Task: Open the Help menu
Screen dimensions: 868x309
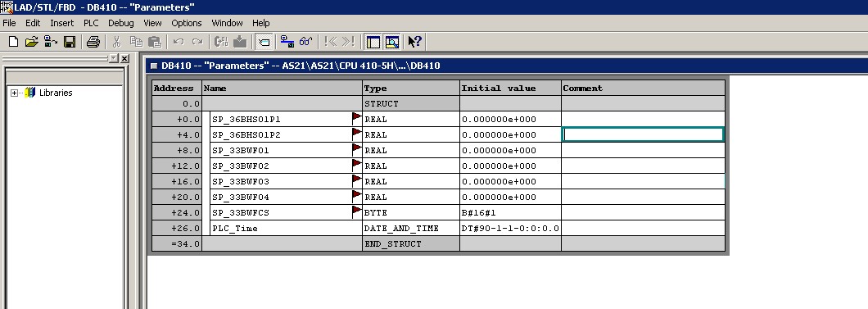Action: coord(260,23)
